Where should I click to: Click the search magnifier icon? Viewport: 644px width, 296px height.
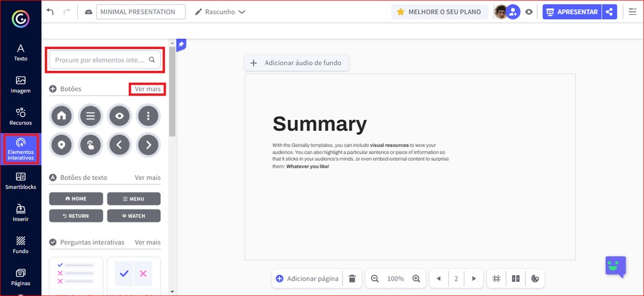pos(152,59)
